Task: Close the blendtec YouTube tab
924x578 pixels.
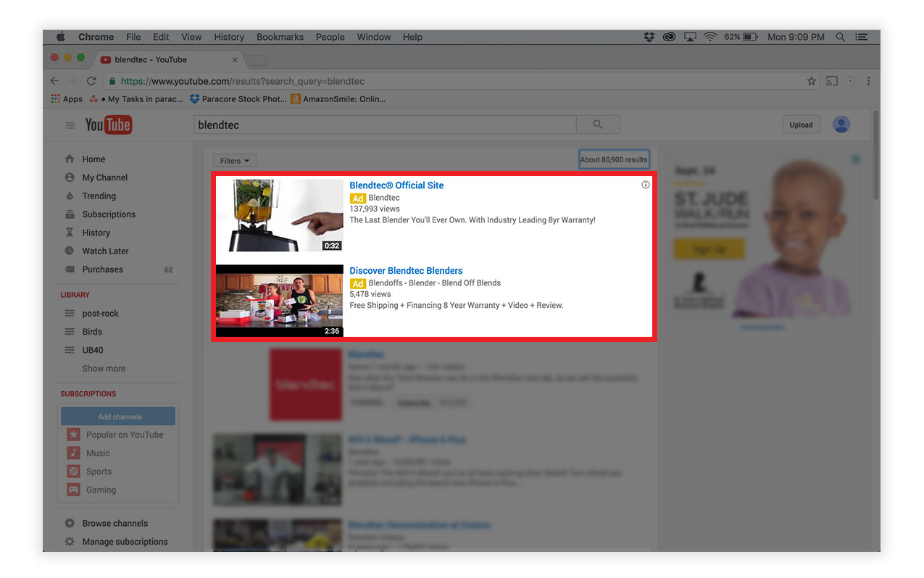Action: pos(234,60)
